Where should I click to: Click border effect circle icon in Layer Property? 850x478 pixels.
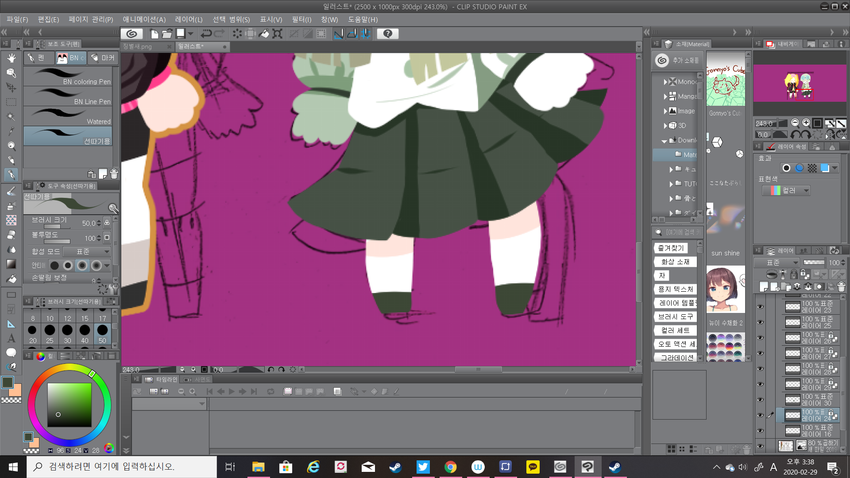click(786, 168)
